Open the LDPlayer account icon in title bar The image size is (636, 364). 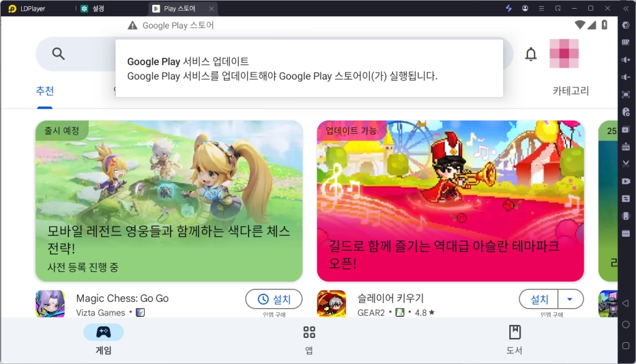click(x=525, y=8)
